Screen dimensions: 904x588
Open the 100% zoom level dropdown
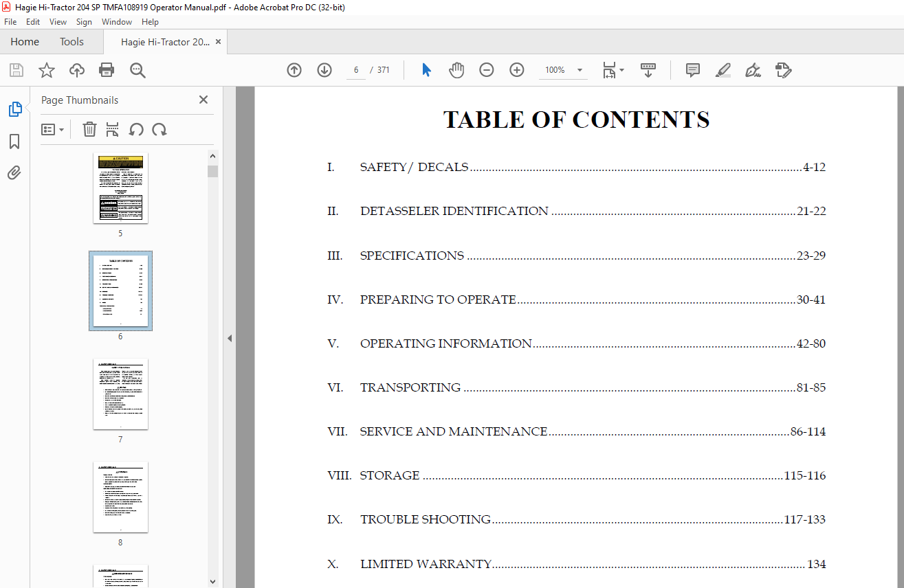click(x=580, y=70)
